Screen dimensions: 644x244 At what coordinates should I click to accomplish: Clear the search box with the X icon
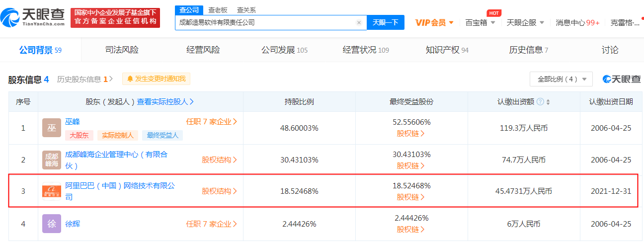[359, 22]
